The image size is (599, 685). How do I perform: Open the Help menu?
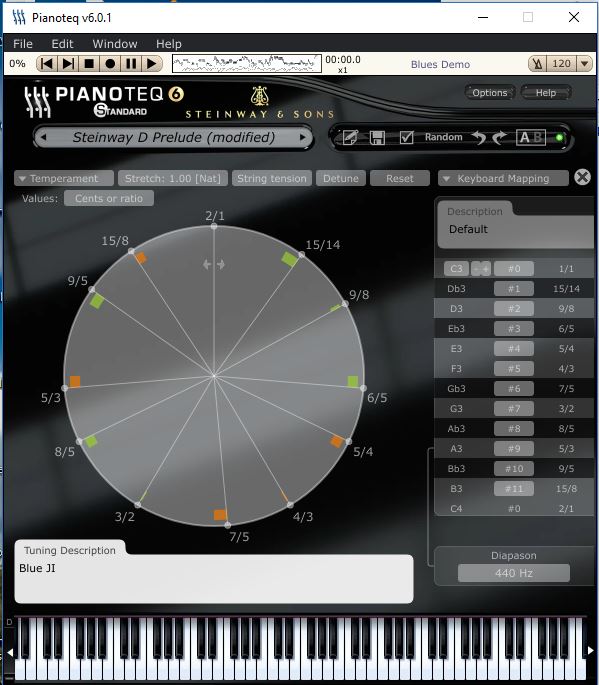169,44
